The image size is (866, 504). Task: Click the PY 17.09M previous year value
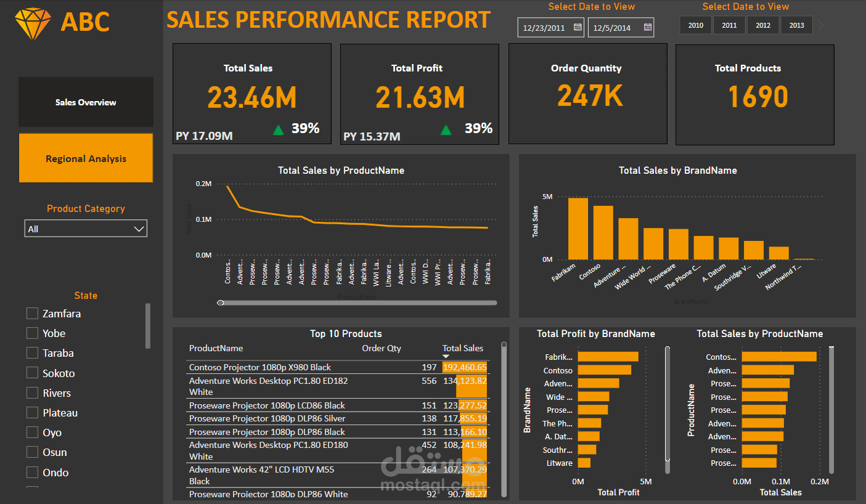point(204,136)
